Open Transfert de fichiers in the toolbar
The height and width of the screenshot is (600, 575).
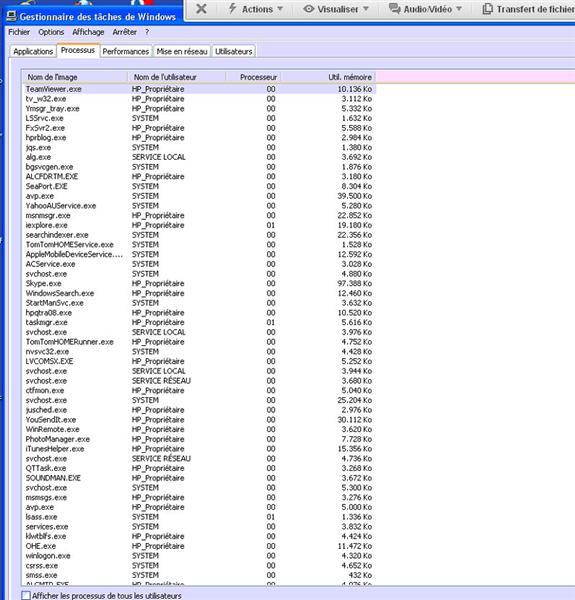(x=529, y=9)
